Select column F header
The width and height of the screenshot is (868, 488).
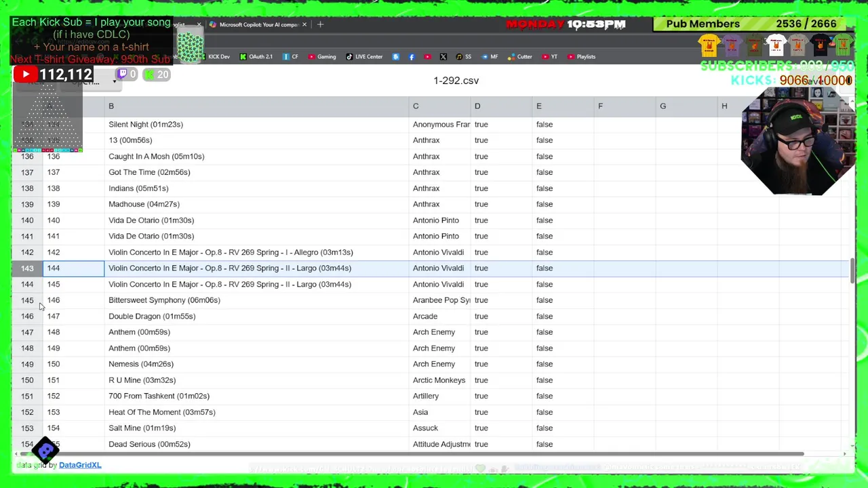coord(625,106)
